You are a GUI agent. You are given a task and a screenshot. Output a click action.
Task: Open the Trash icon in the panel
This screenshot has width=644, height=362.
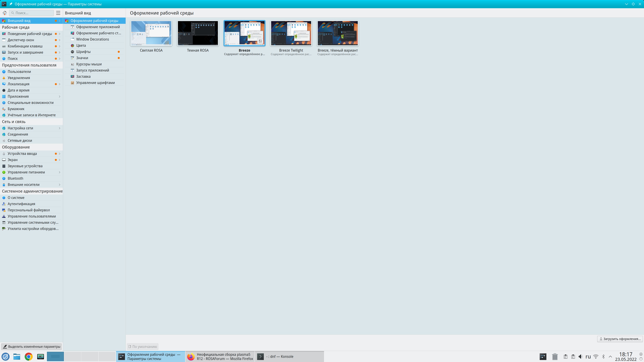coord(555,356)
